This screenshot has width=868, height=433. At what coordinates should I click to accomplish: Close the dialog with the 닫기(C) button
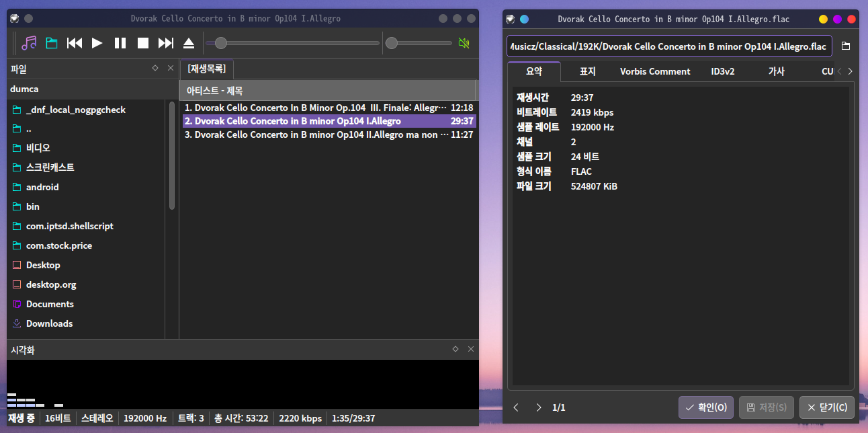827,407
